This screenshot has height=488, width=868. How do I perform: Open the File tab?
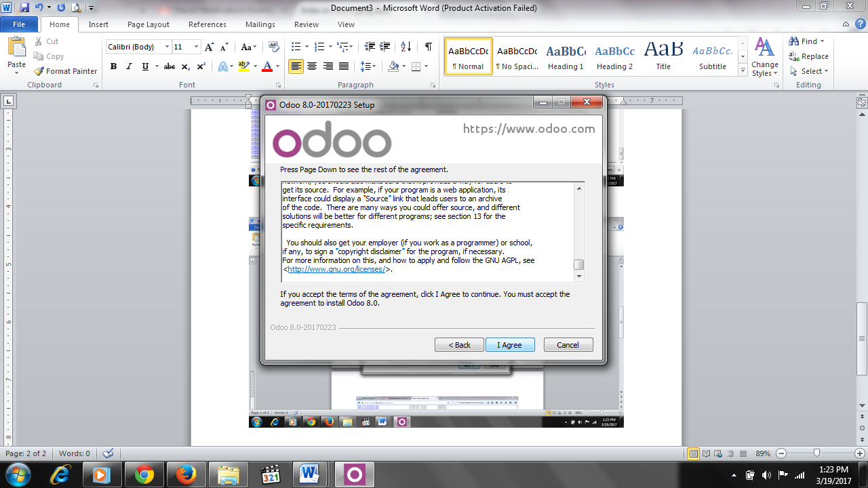[19, 24]
